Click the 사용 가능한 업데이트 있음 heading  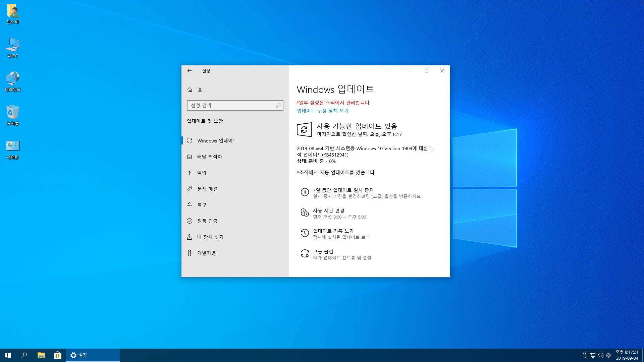[357, 126]
